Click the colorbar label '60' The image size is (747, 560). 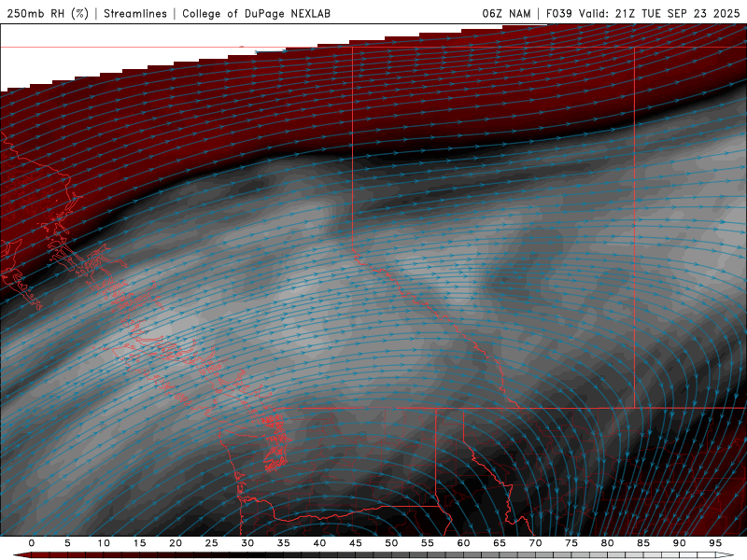pyautogui.click(x=463, y=543)
